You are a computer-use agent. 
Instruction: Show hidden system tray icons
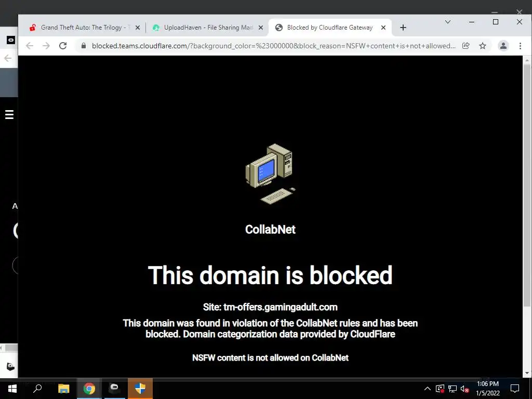click(428, 389)
